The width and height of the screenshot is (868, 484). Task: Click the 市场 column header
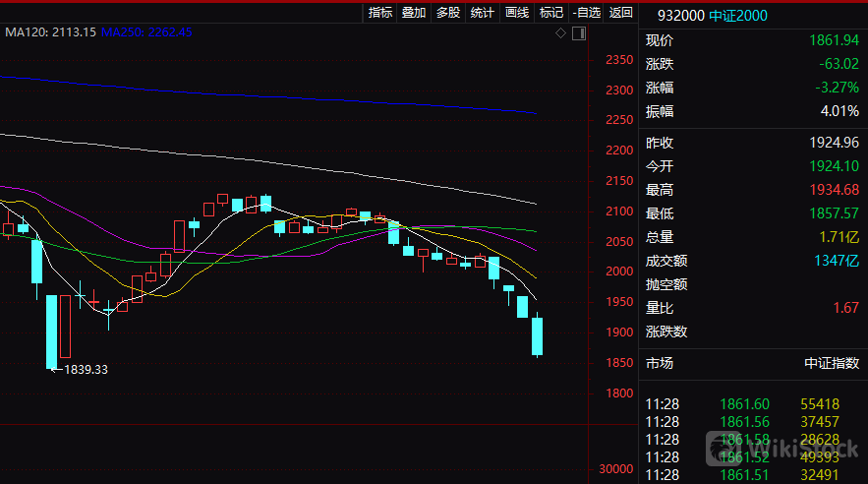tap(660, 363)
